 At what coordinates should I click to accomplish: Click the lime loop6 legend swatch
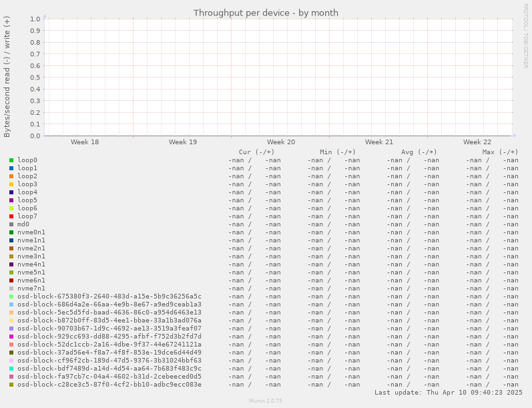11,208
